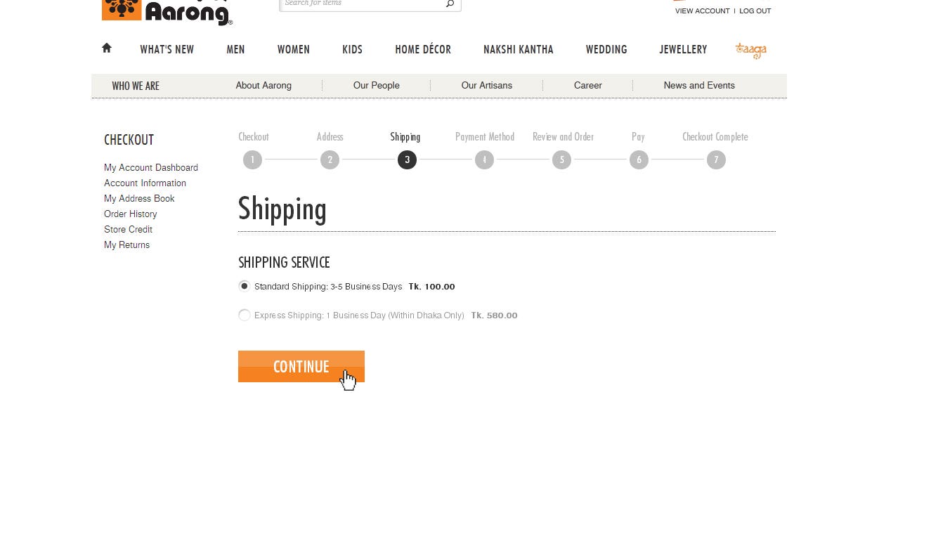Screen dimensions: 931x560
Task: Click the search for items field
Action: click(x=362, y=4)
